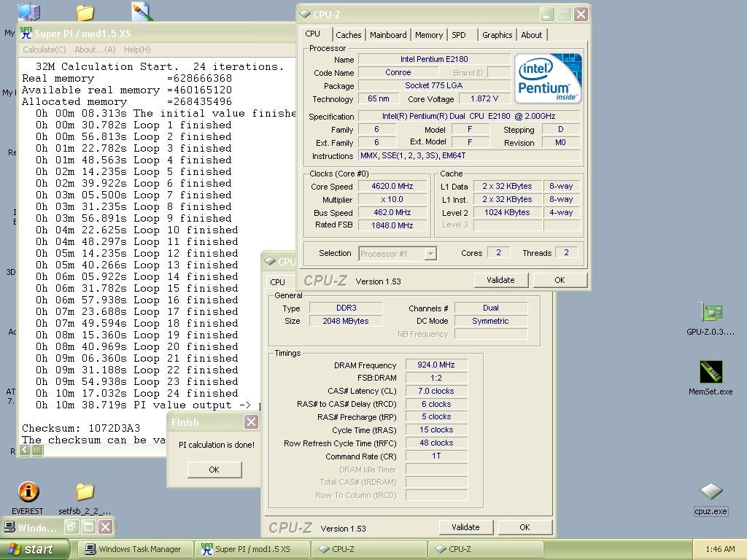Click the Multiplier value x 10.0
747x560 pixels.
[392, 200]
